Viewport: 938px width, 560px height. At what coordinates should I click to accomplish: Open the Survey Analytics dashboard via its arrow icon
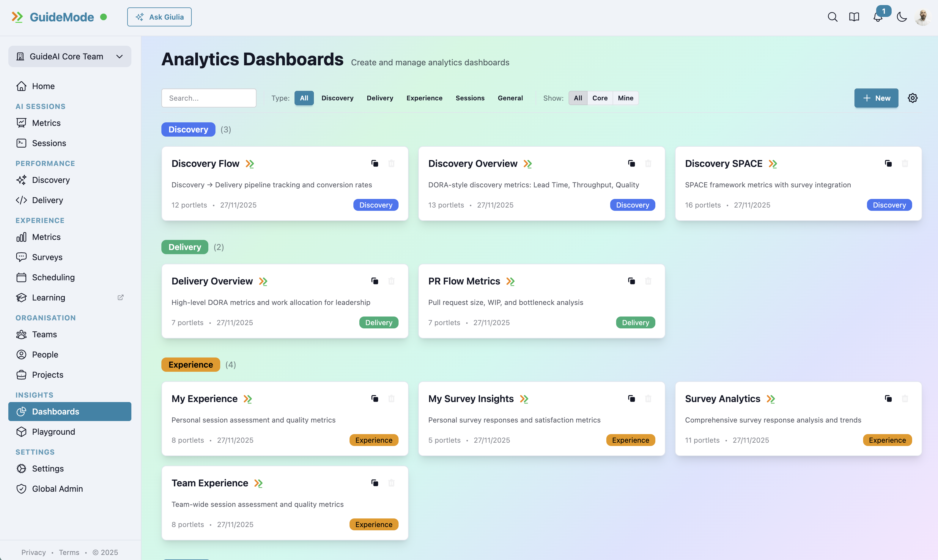771,398
